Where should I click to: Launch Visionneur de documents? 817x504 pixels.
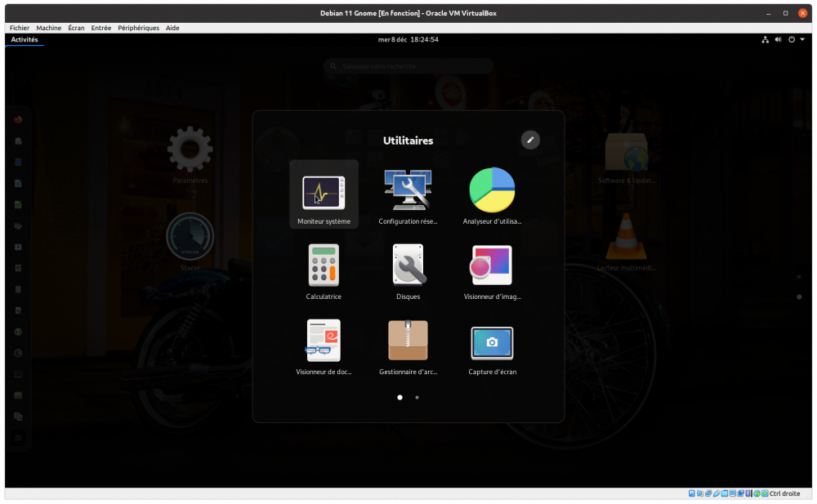[x=324, y=341]
